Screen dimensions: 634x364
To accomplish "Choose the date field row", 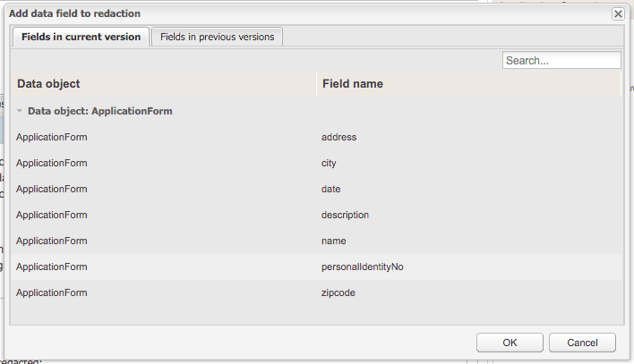I will click(x=330, y=190).
